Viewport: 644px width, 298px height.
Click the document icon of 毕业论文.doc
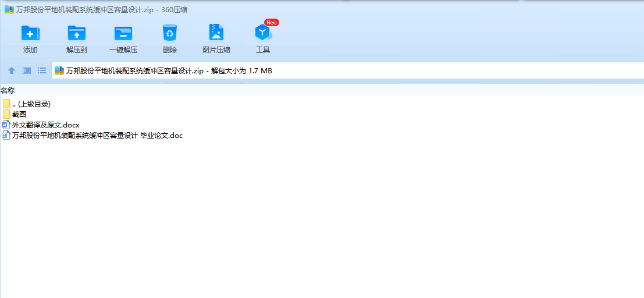tap(6, 135)
